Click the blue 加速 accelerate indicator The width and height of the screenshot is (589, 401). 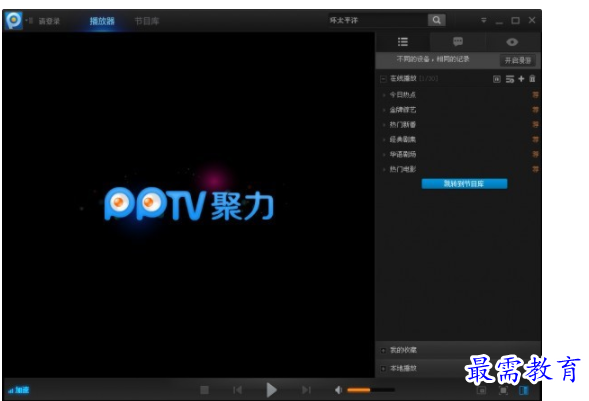tap(19, 390)
